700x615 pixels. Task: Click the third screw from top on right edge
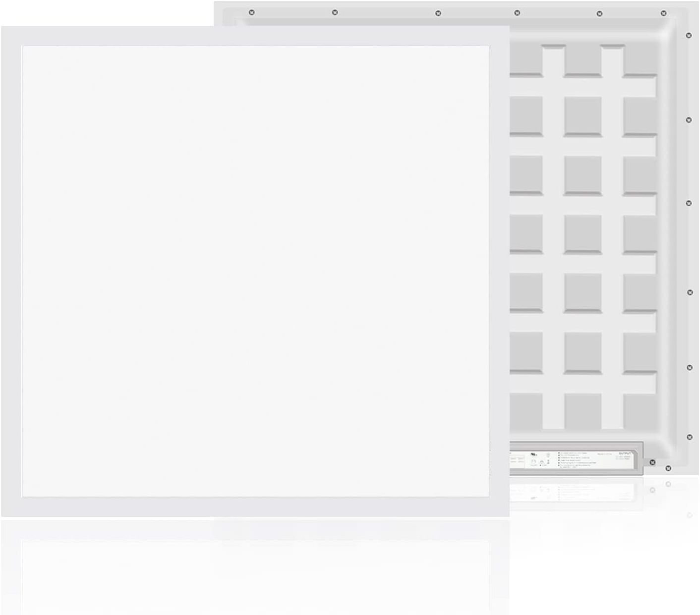(x=689, y=203)
